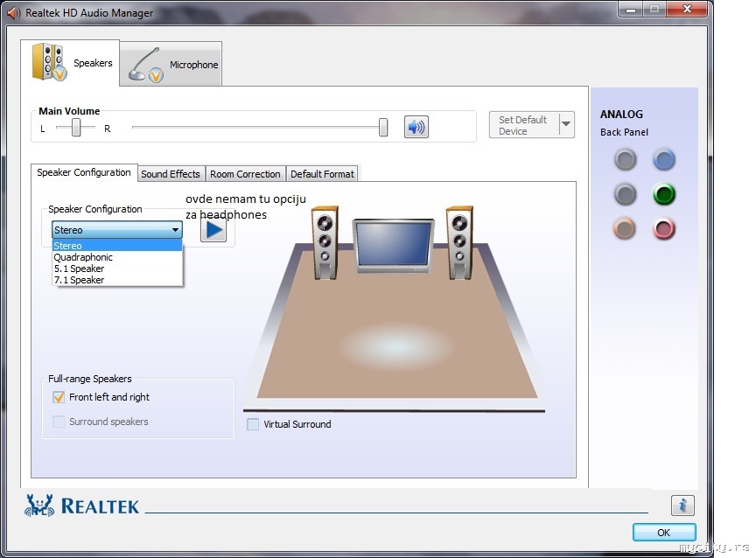
Task: Select the orange back panel jack
Action: (x=625, y=229)
